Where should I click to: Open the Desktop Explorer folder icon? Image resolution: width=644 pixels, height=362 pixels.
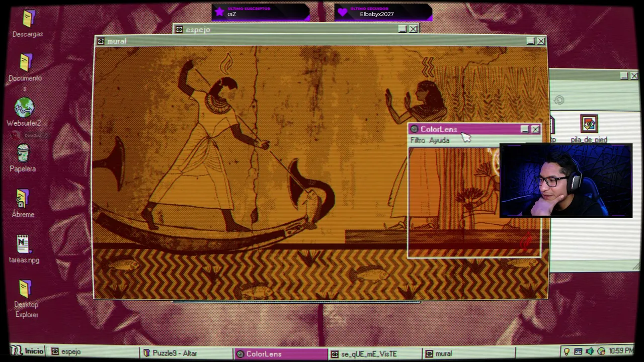click(26, 299)
